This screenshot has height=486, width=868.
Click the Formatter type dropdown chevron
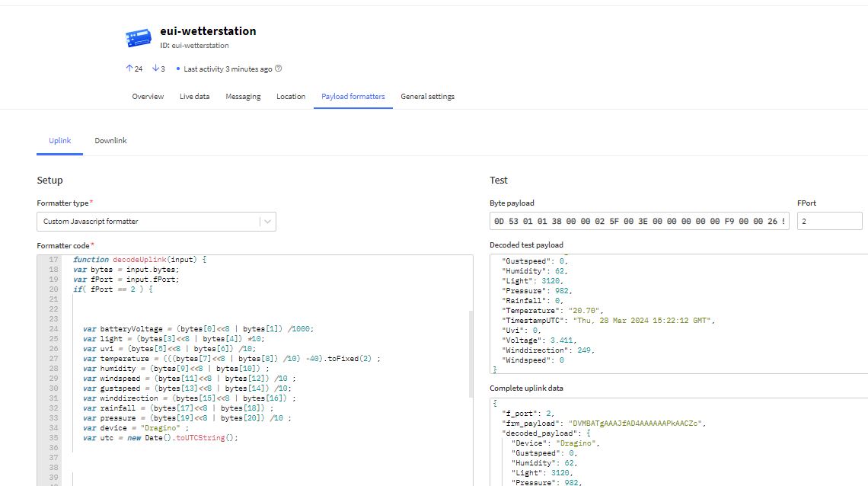coord(267,222)
